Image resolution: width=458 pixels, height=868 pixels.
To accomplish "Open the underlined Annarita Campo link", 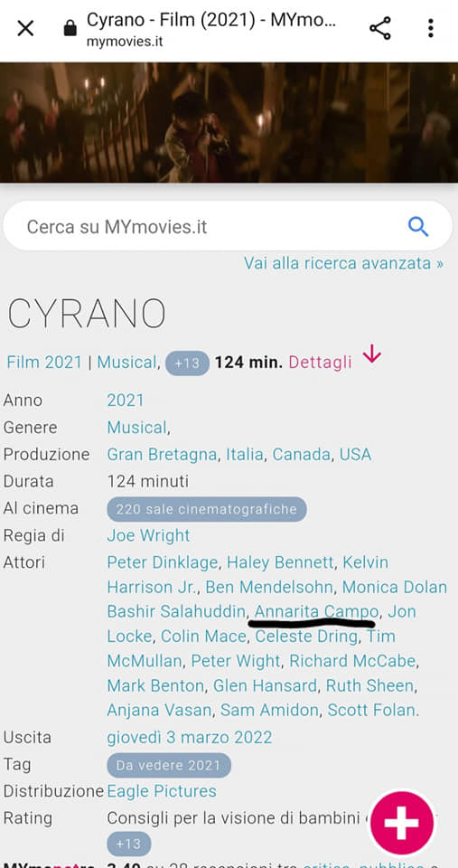I will (316, 612).
